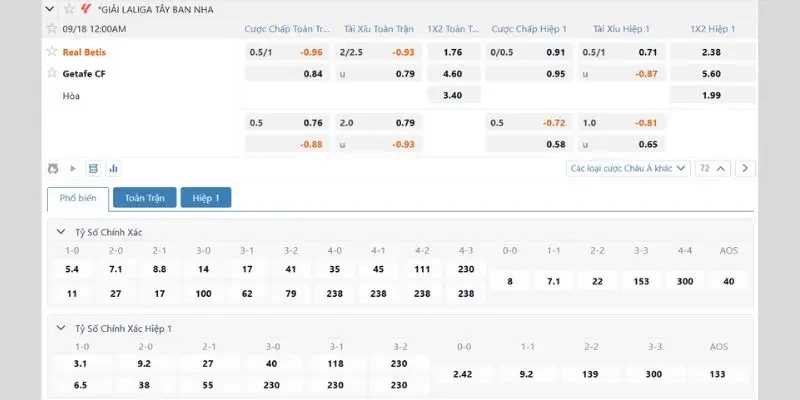Screen dimensions: 800x400
Task: Star the Getafe CF team
Action: pos(52,73)
